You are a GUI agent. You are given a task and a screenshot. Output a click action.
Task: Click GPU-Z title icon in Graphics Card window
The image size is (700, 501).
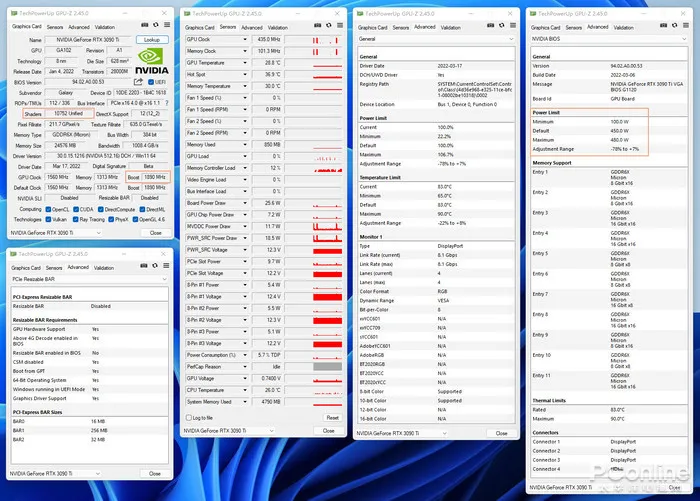coord(14,13)
